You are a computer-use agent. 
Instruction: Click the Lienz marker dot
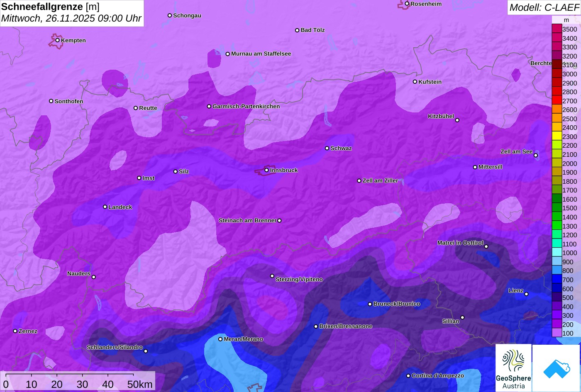click(x=526, y=294)
